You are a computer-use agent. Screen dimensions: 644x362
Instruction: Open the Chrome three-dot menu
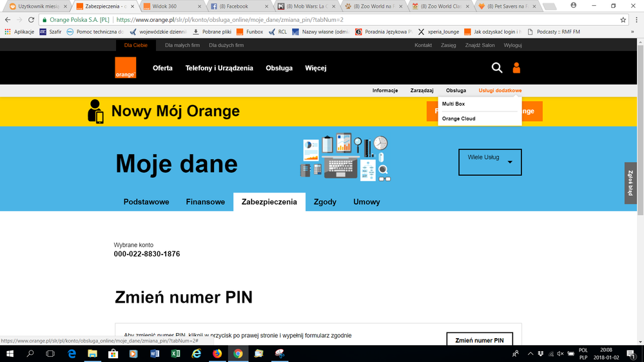[x=637, y=20]
